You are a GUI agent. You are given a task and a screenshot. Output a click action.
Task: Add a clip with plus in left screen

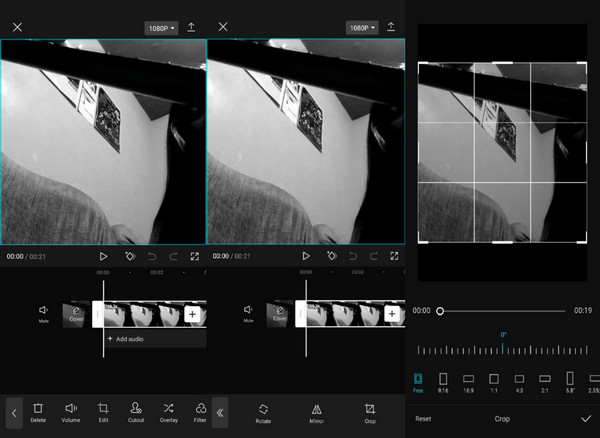coord(192,314)
